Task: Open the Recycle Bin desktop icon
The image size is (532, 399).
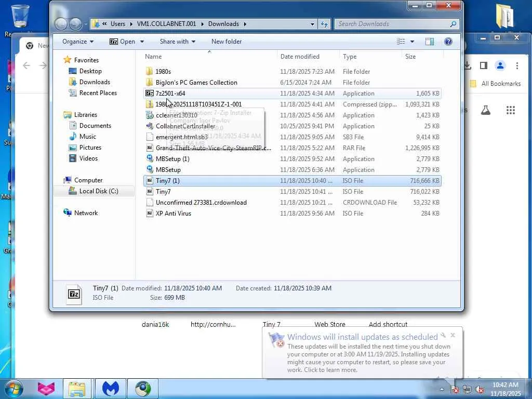Action: click(x=20, y=15)
